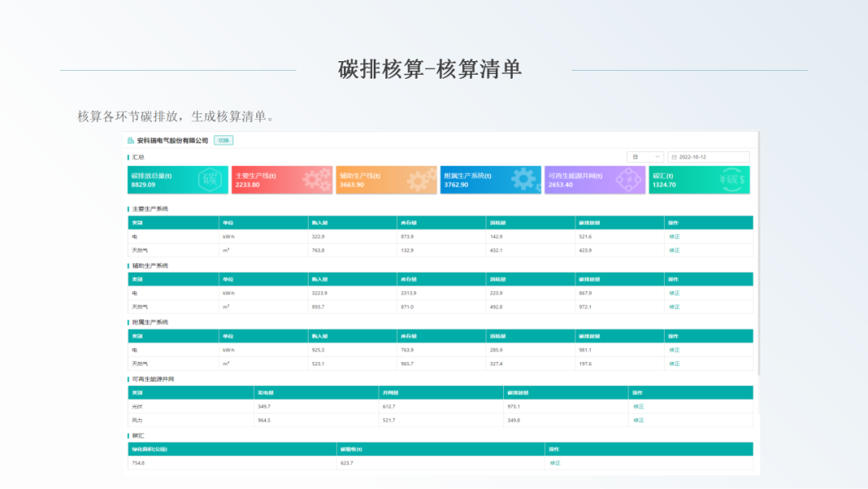Click the gear icon on the 附属生产系统 card
Image resolution: width=868 pixels, height=489 pixels.
tap(525, 179)
